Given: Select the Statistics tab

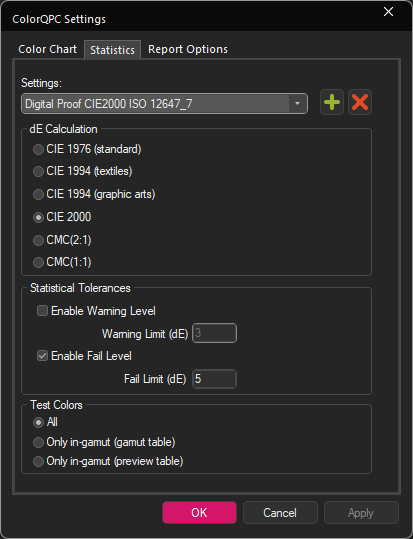Looking at the screenshot, I should [112, 50].
